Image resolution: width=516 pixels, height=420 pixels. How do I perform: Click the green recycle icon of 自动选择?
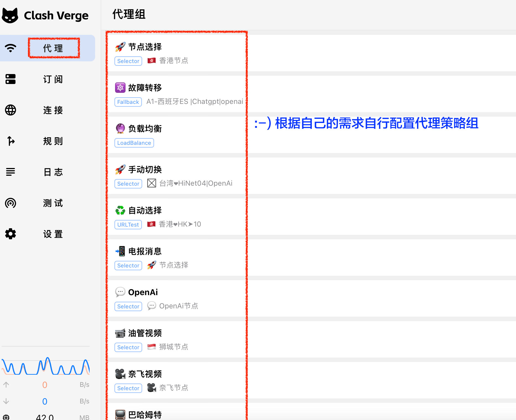pyautogui.click(x=120, y=210)
